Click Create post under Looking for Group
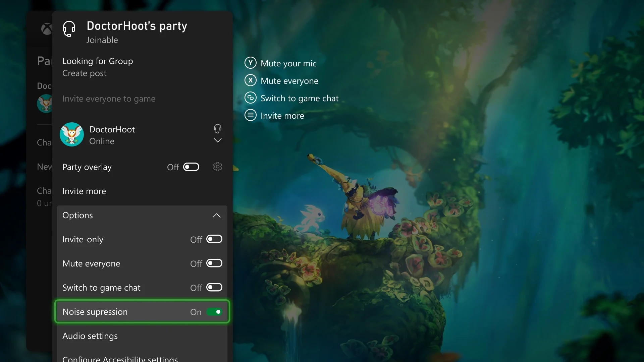The height and width of the screenshot is (362, 644). (x=84, y=73)
